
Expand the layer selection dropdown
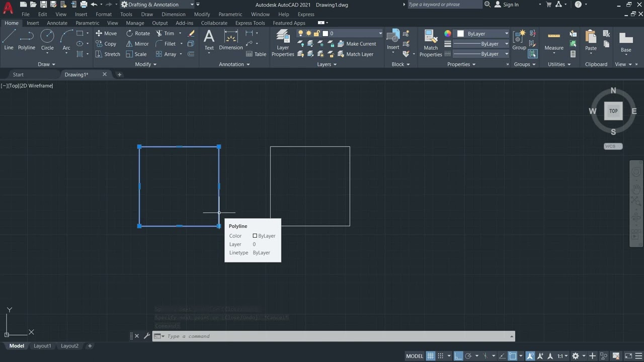[x=380, y=33]
